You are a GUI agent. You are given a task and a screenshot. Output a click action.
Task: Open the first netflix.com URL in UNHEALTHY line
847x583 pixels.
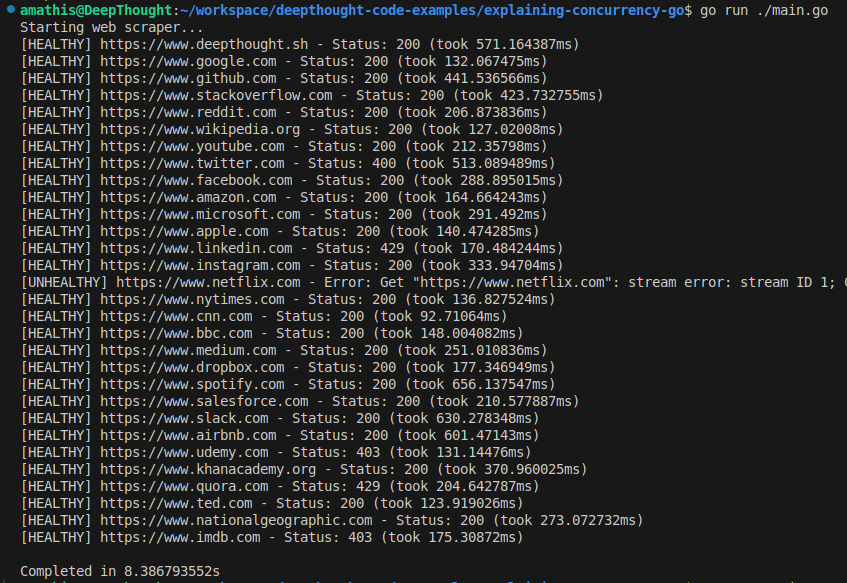pos(209,283)
